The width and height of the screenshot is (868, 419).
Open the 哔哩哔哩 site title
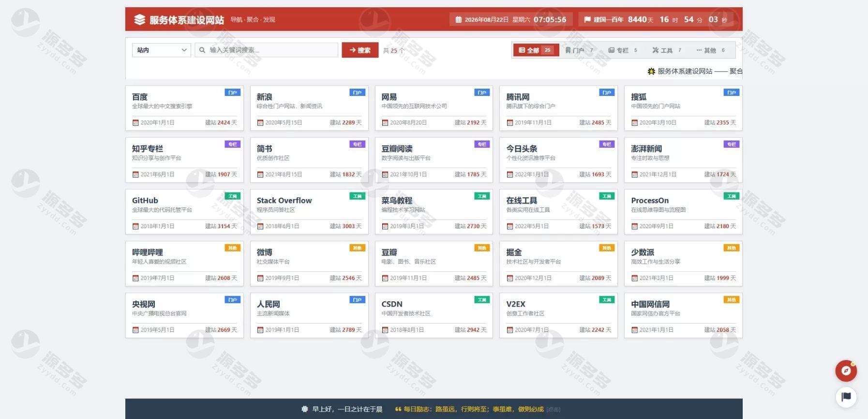click(x=148, y=252)
